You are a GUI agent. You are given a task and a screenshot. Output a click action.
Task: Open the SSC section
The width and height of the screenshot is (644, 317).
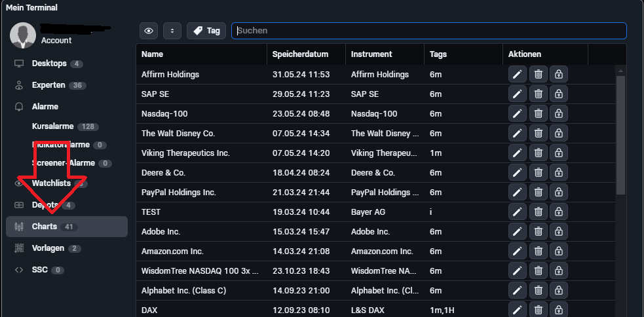coord(39,270)
